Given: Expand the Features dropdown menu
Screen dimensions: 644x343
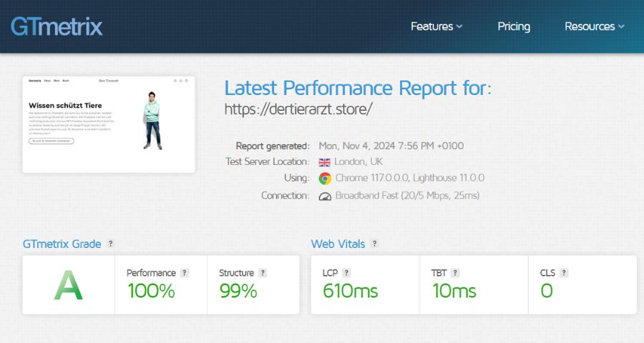Looking at the screenshot, I should click(x=436, y=26).
